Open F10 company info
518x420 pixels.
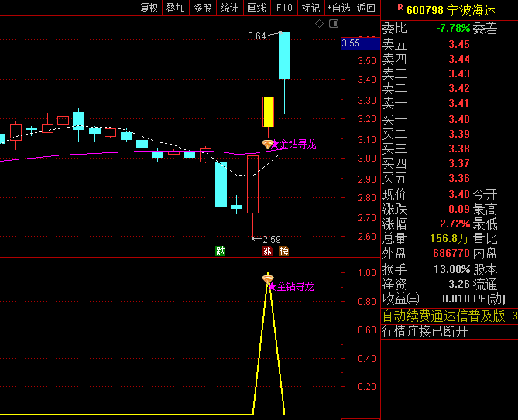click(284, 8)
